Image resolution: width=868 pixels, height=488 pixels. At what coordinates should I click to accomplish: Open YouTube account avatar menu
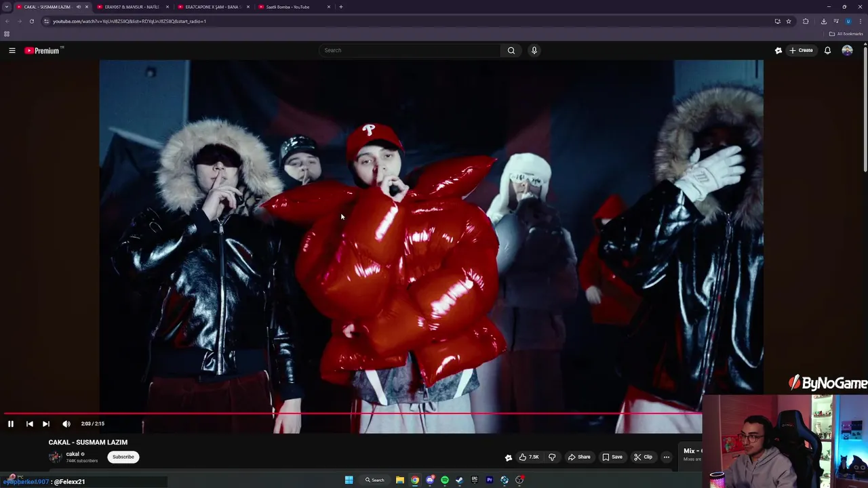(x=847, y=50)
